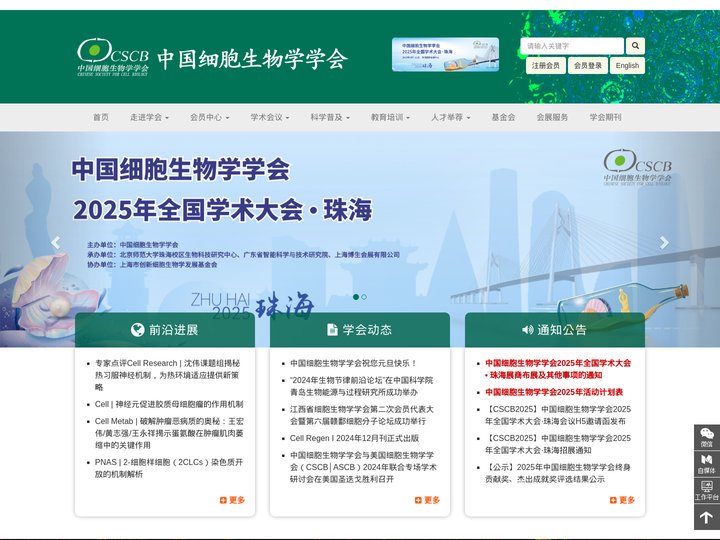
Task: Select the first carousel indicator dot
Action: 356,297
